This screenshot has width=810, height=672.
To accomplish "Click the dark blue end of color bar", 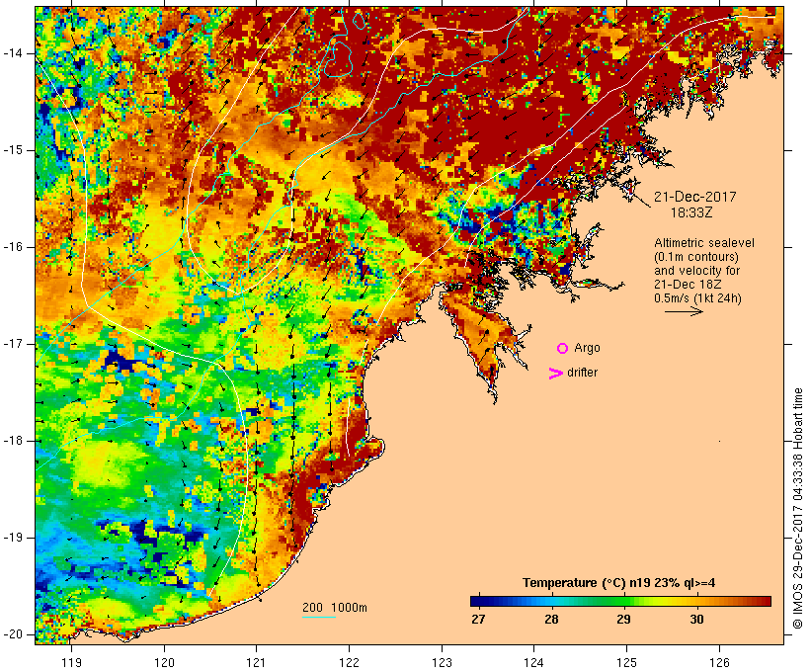I will (x=476, y=601).
